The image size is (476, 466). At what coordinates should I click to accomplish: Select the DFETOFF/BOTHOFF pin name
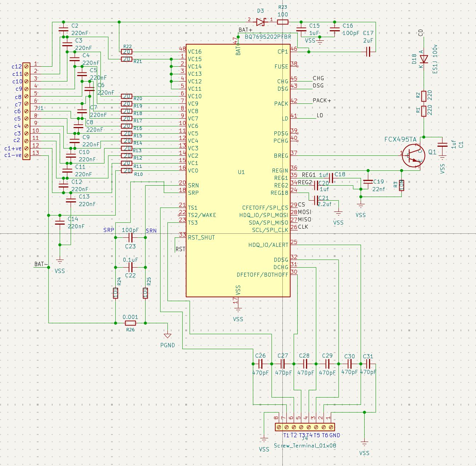[262, 275]
